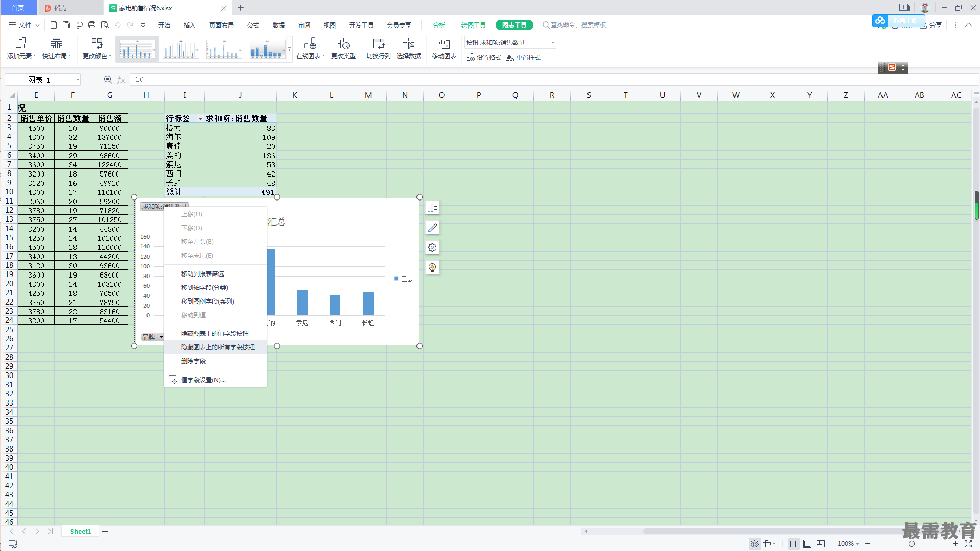
Task: Choose 隐藏图表上的所有字段按钮
Action: (x=215, y=347)
